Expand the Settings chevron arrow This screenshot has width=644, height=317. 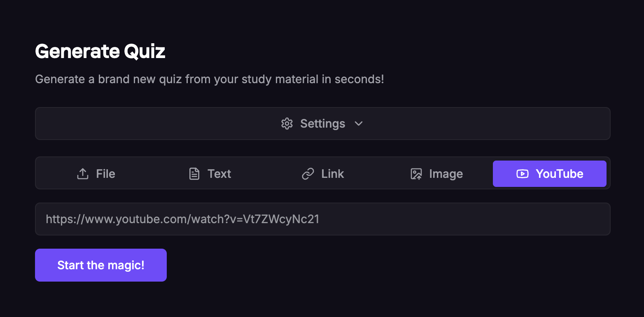359,124
